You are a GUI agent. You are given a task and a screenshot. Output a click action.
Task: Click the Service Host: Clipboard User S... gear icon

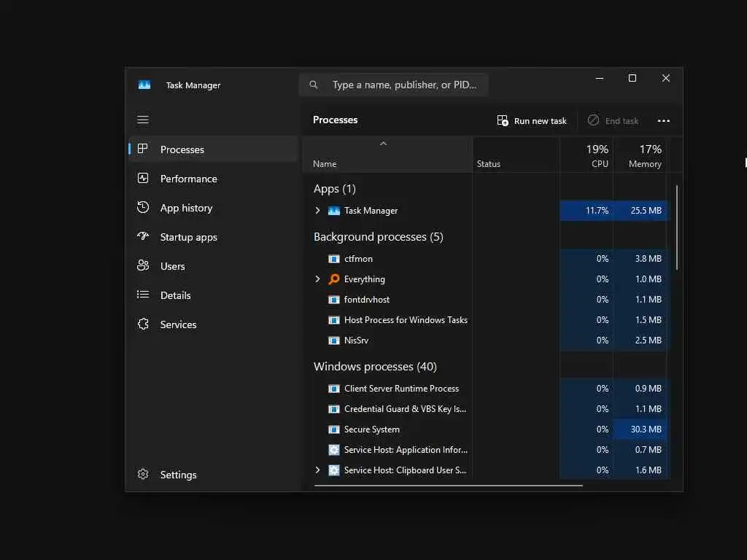334,470
